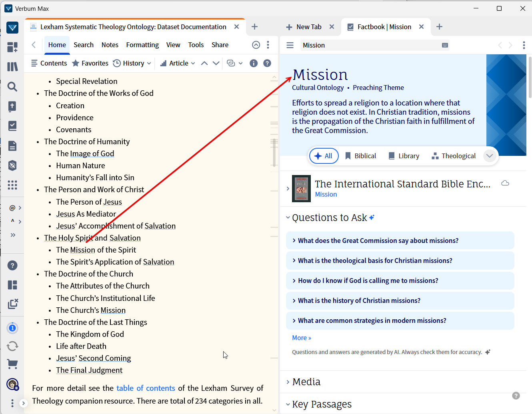Expand 'What does the Great Commission say' question
This screenshot has height=414, width=532.
click(400, 241)
